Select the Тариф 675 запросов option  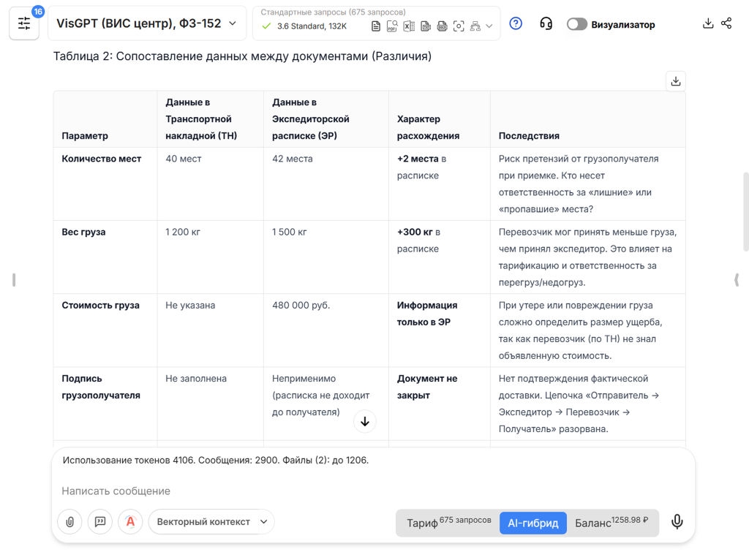tap(448, 523)
